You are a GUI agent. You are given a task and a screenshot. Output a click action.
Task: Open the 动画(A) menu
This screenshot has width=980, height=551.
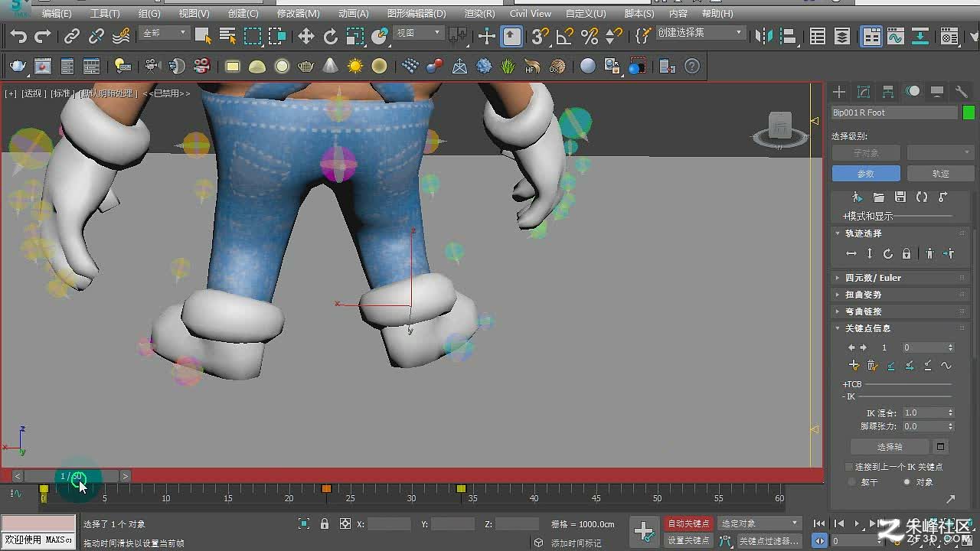354,13
